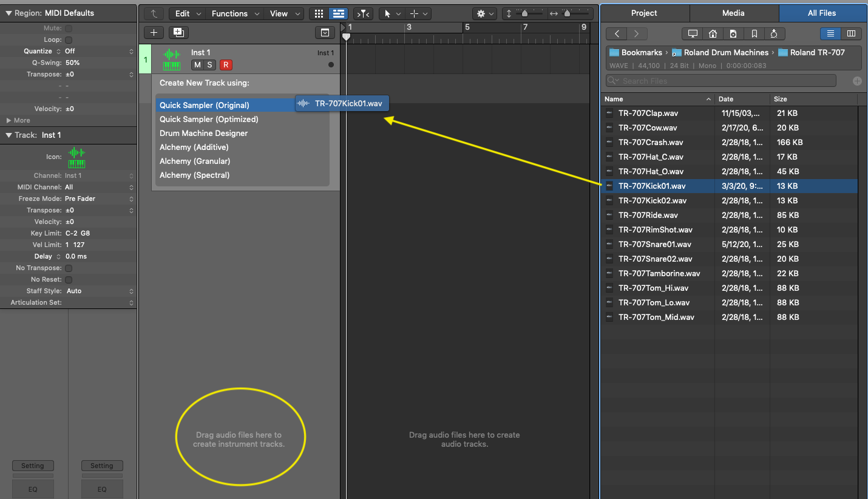Show Project folder in browser

(x=733, y=34)
